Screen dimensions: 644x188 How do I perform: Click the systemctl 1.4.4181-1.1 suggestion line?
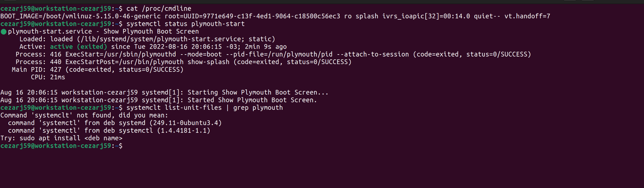tap(109, 131)
